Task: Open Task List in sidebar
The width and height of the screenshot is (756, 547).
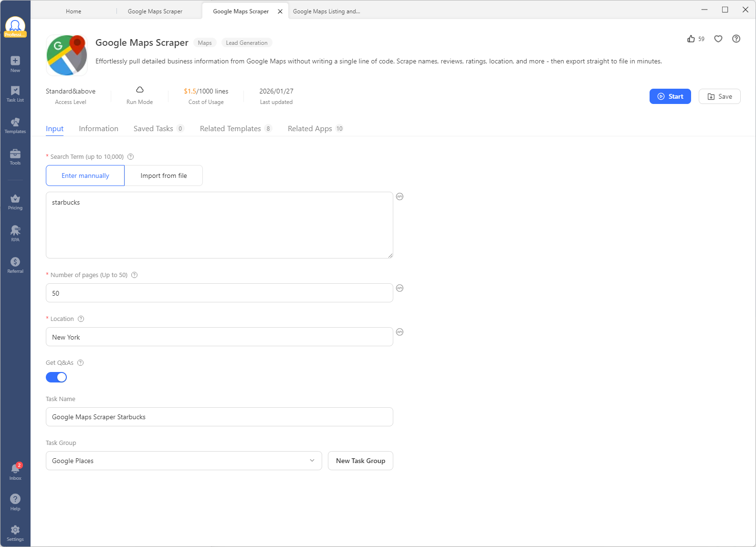Action: click(15, 94)
